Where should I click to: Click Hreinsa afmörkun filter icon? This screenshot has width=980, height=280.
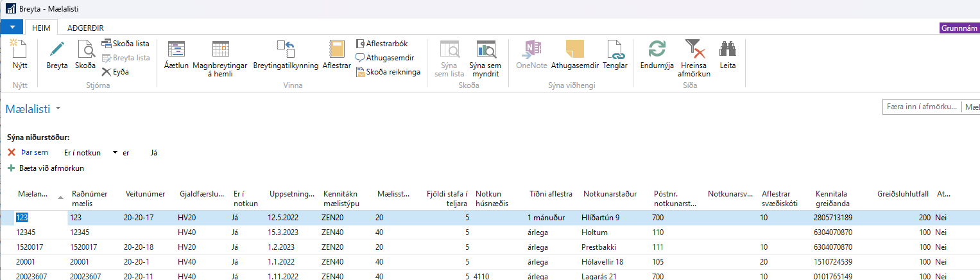694,50
